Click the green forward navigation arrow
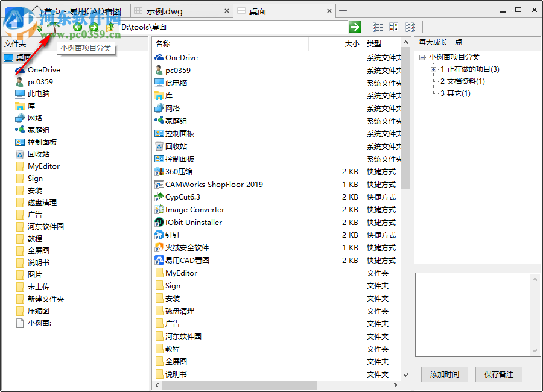Screen dimensions: 543x392 [94, 27]
